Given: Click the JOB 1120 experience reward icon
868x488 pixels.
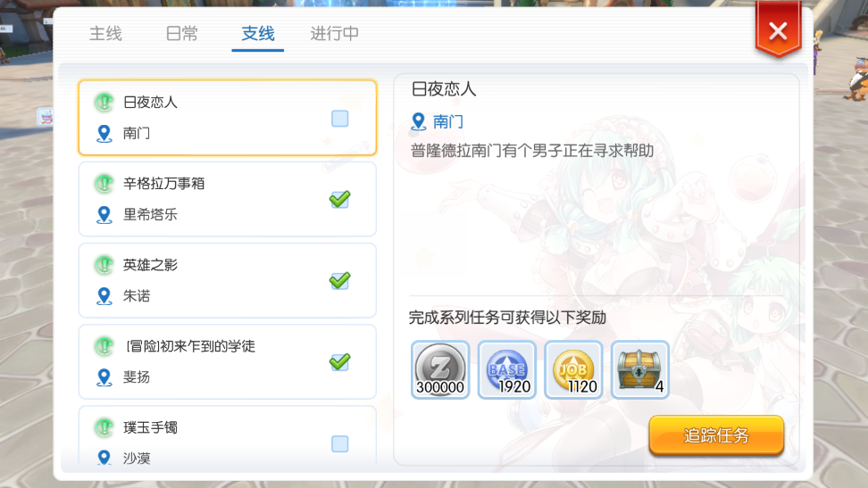Looking at the screenshot, I should tap(573, 369).
